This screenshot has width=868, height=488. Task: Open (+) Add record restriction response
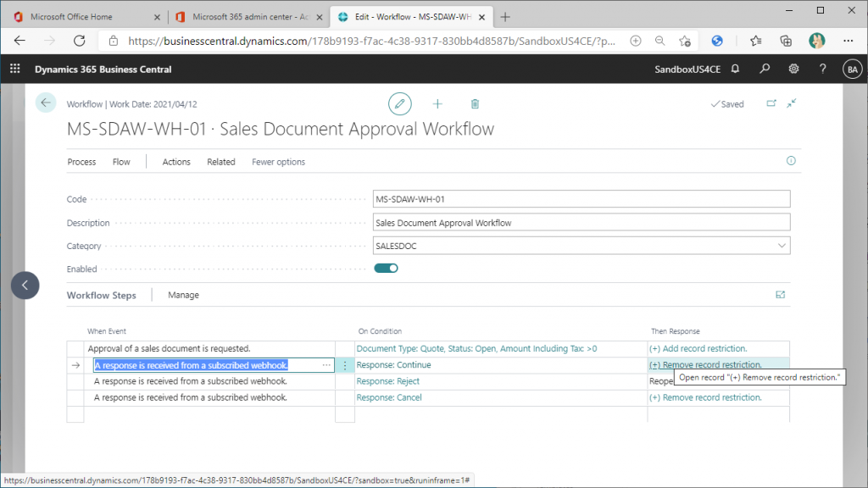click(x=698, y=348)
